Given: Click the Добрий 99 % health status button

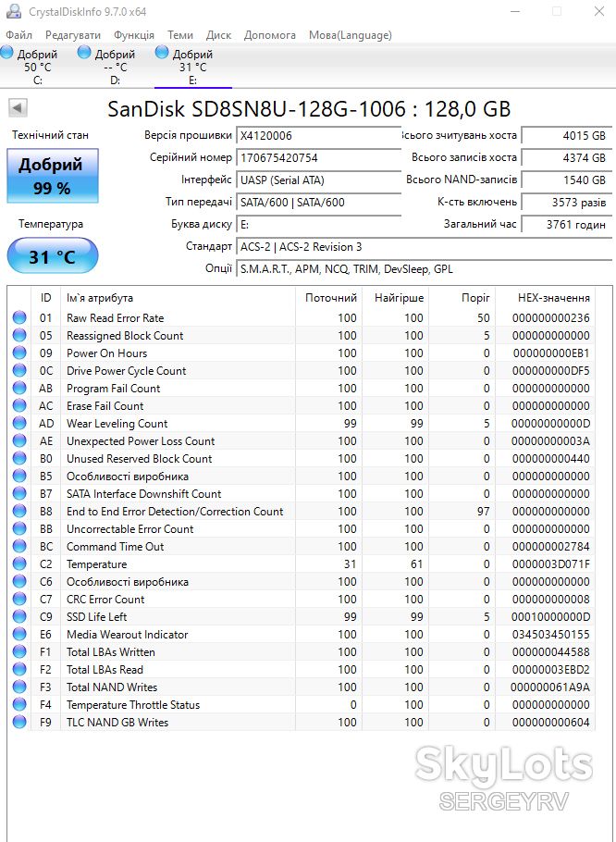Looking at the screenshot, I should (52, 176).
